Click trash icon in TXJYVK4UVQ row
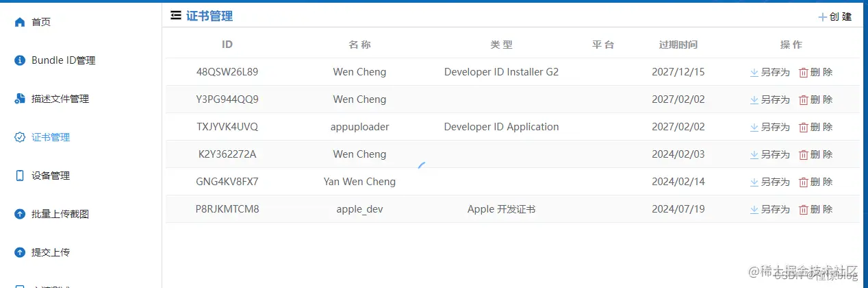 804,127
